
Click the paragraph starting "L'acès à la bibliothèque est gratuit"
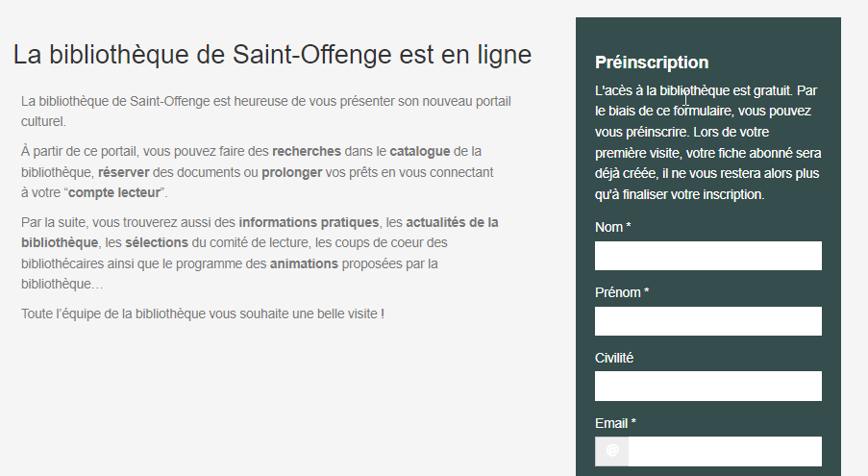click(x=708, y=142)
